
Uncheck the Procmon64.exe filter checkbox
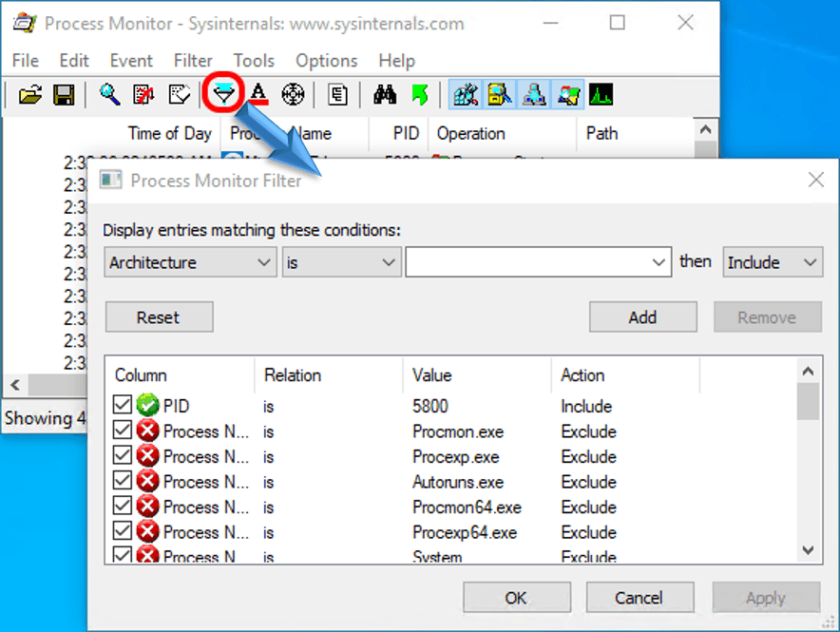click(123, 505)
